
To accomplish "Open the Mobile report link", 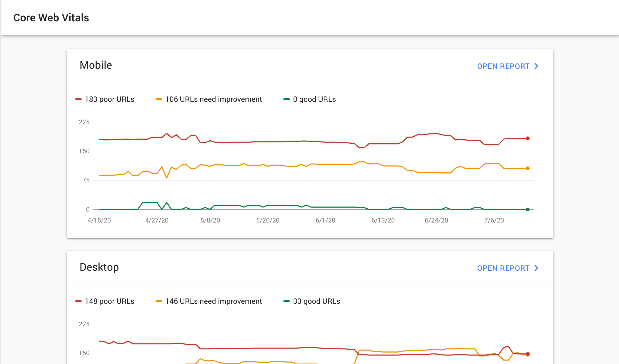I will [x=508, y=66].
